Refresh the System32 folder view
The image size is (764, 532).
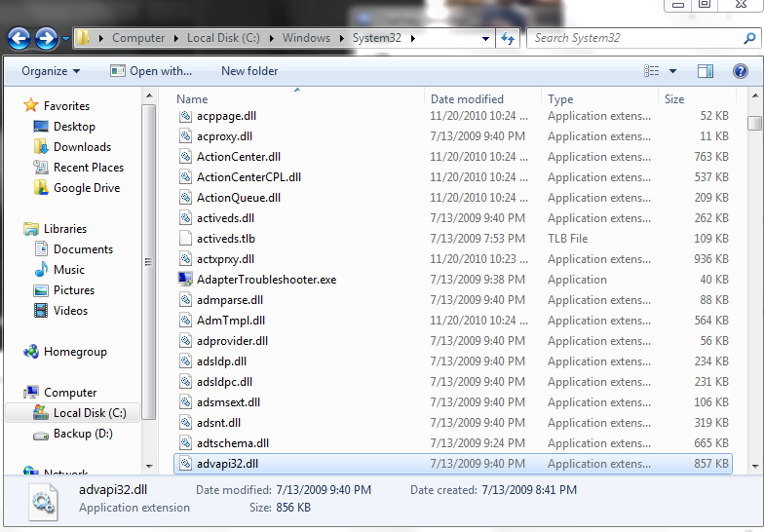508,38
